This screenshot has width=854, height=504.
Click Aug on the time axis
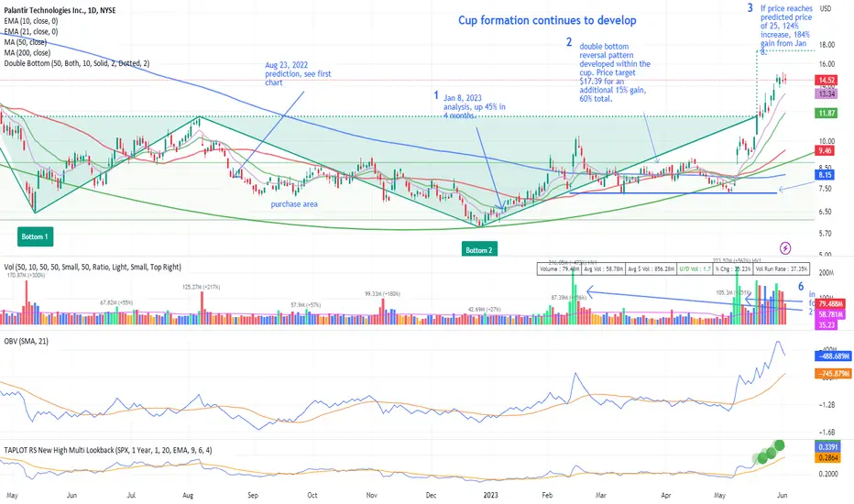coord(189,495)
